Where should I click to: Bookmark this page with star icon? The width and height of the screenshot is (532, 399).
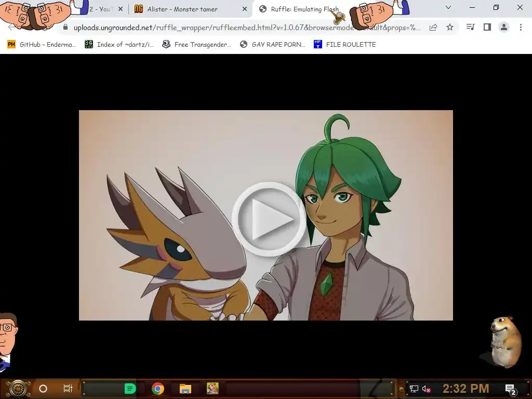(x=450, y=27)
